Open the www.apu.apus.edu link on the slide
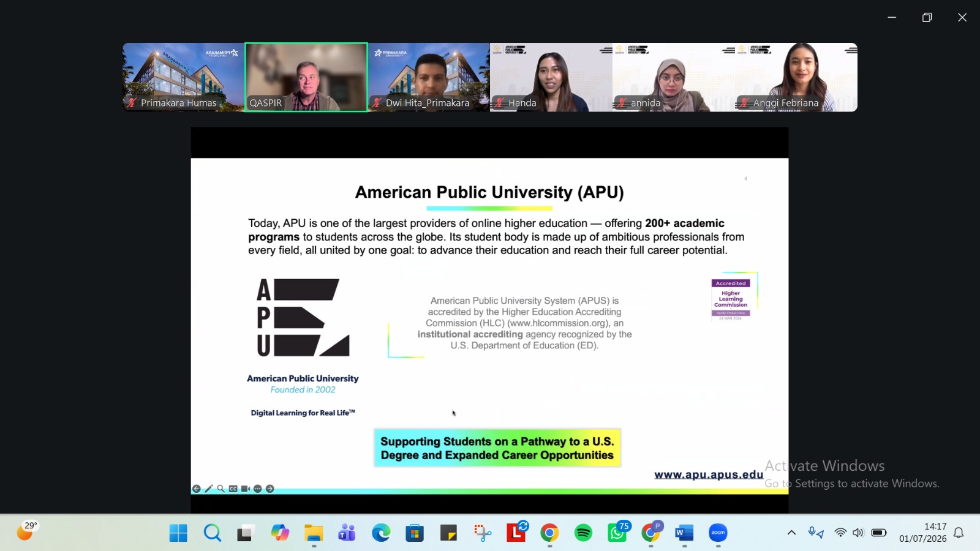Image resolution: width=980 pixels, height=551 pixels. click(x=709, y=474)
